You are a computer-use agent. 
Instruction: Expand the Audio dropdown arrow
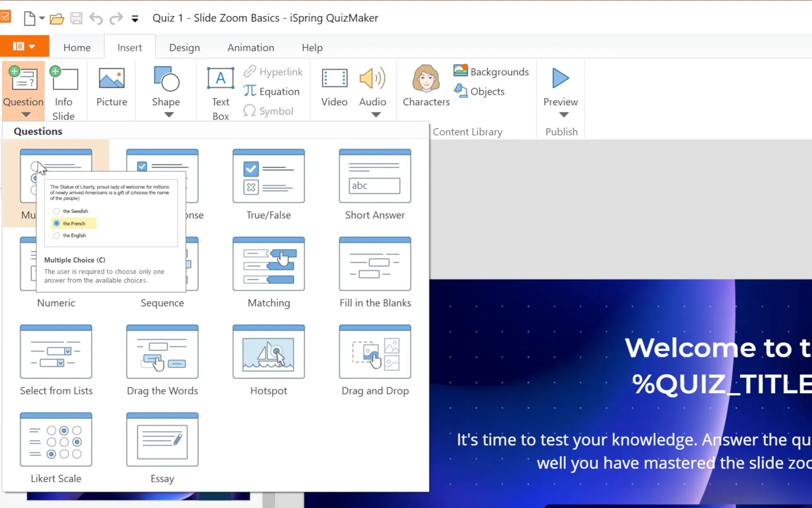(376, 114)
